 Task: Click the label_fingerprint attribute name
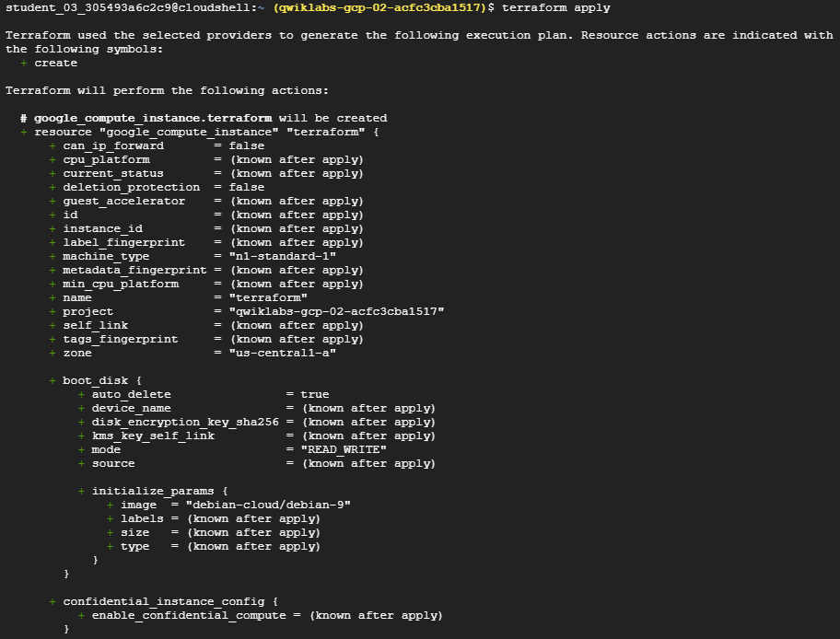click(123, 243)
